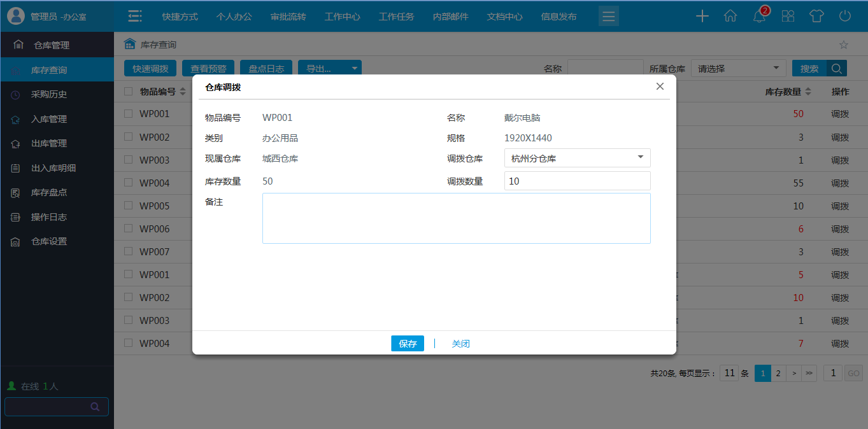Click the notification bell icon
The image size is (868, 429).
click(759, 17)
